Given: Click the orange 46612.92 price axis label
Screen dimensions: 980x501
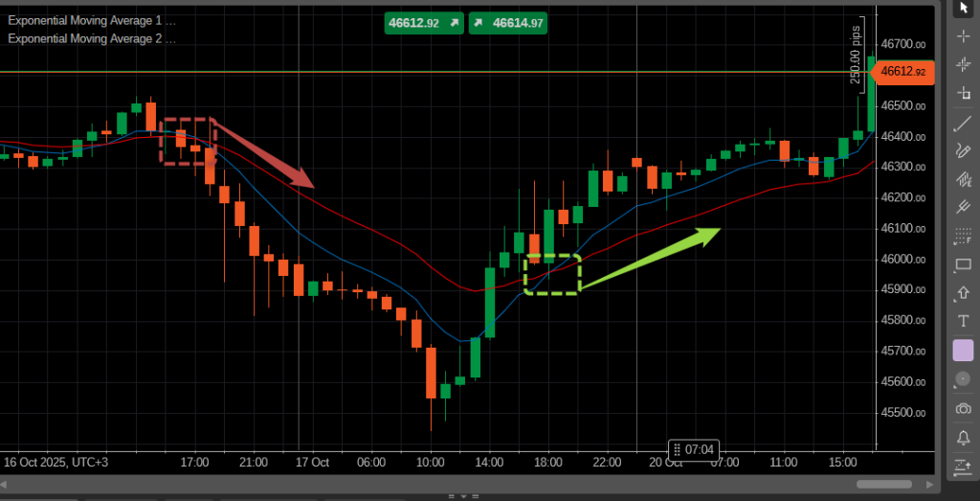Looking at the screenshot, I should coord(902,71).
